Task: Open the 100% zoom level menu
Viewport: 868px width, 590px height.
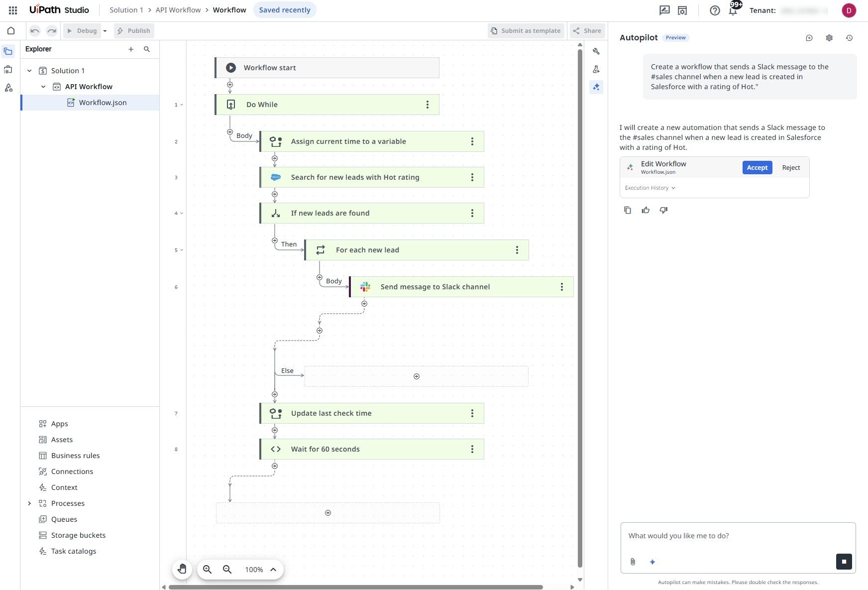Action: (x=261, y=570)
